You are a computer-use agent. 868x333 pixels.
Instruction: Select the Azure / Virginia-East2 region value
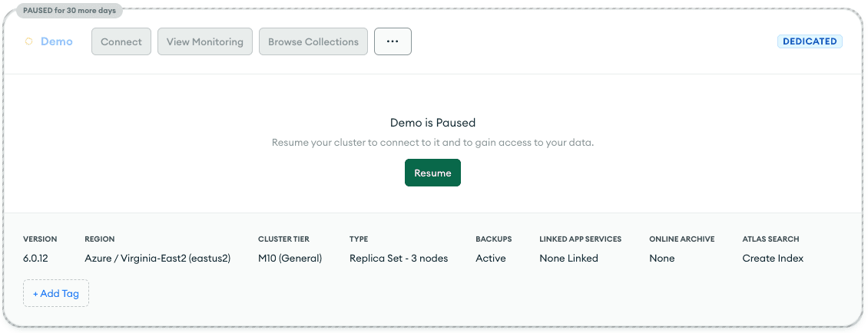[157, 259]
